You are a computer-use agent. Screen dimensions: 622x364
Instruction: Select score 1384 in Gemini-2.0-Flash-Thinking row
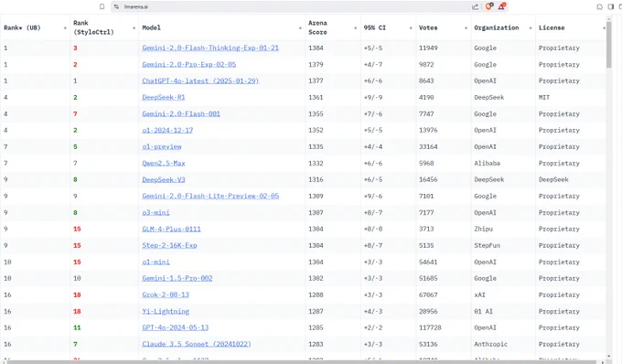(x=316, y=48)
